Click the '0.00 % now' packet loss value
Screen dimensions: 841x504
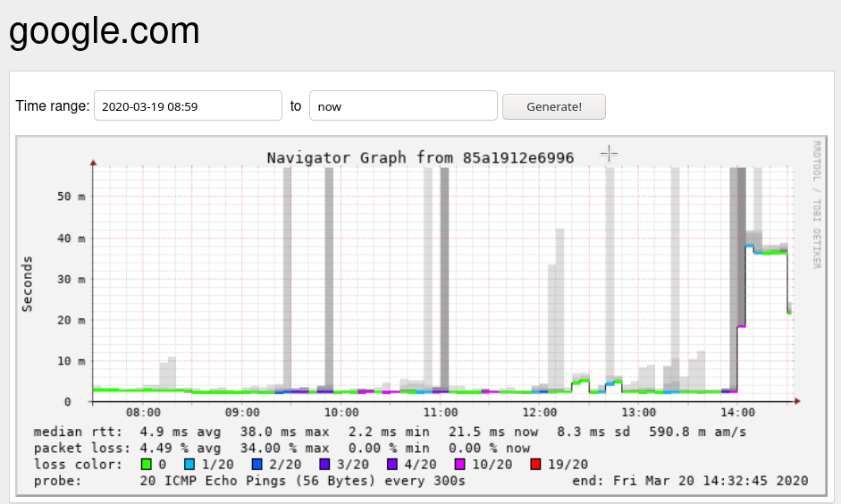click(489, 449)
